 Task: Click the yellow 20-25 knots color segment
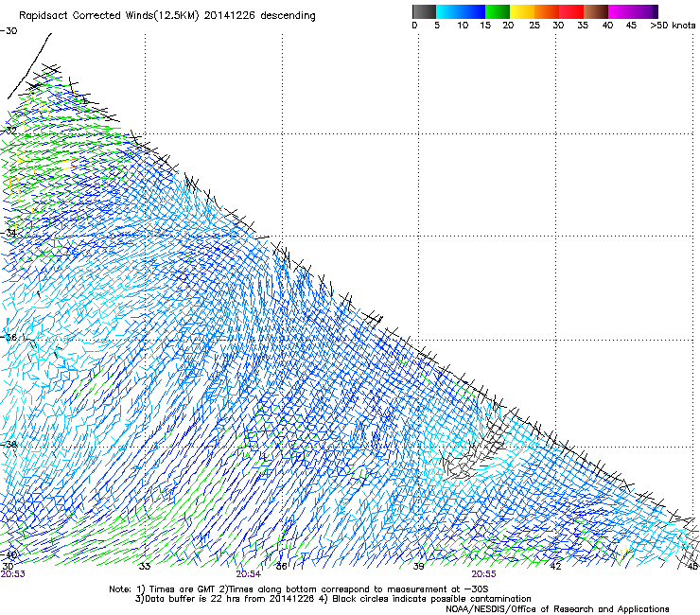coord(522,11)
